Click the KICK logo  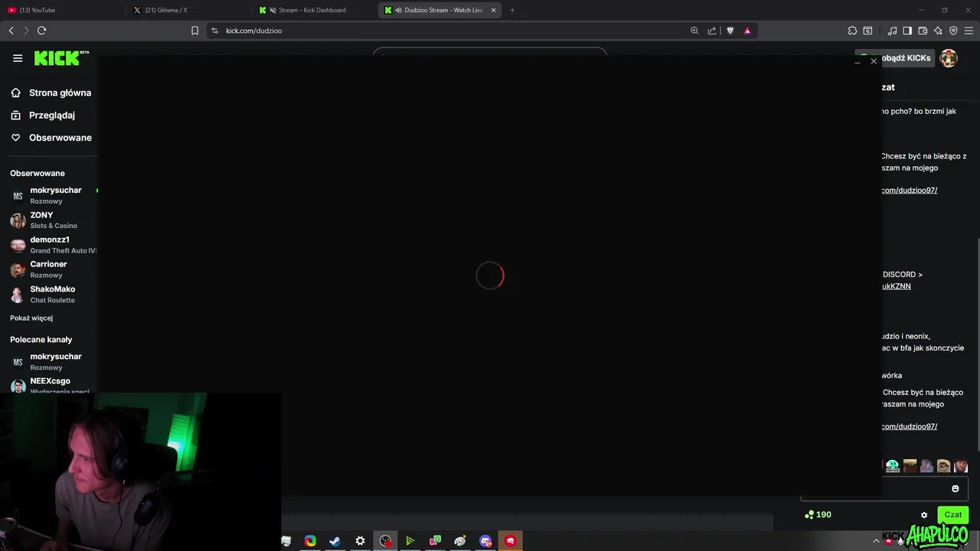61,58
